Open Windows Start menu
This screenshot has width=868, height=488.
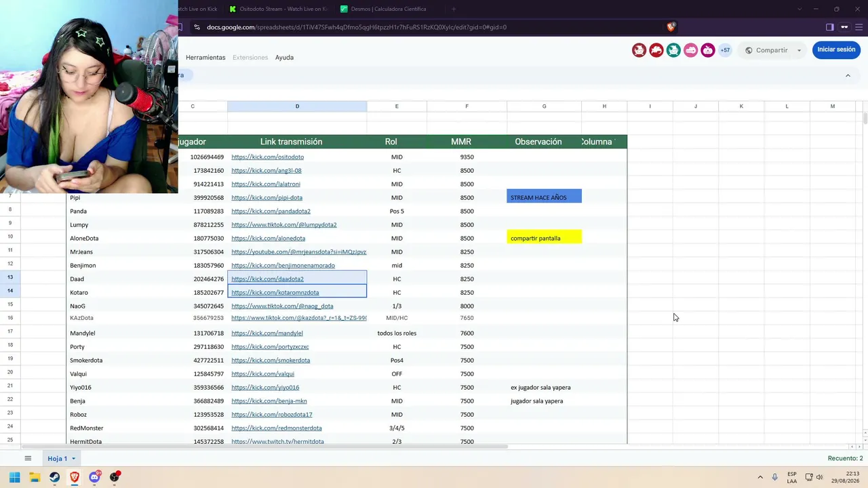pos(14,477)
